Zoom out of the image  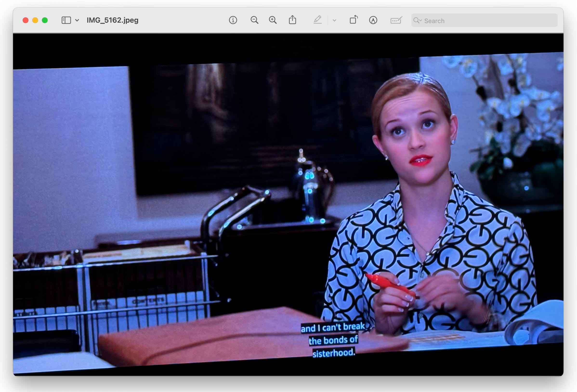[x=254, y=20]
